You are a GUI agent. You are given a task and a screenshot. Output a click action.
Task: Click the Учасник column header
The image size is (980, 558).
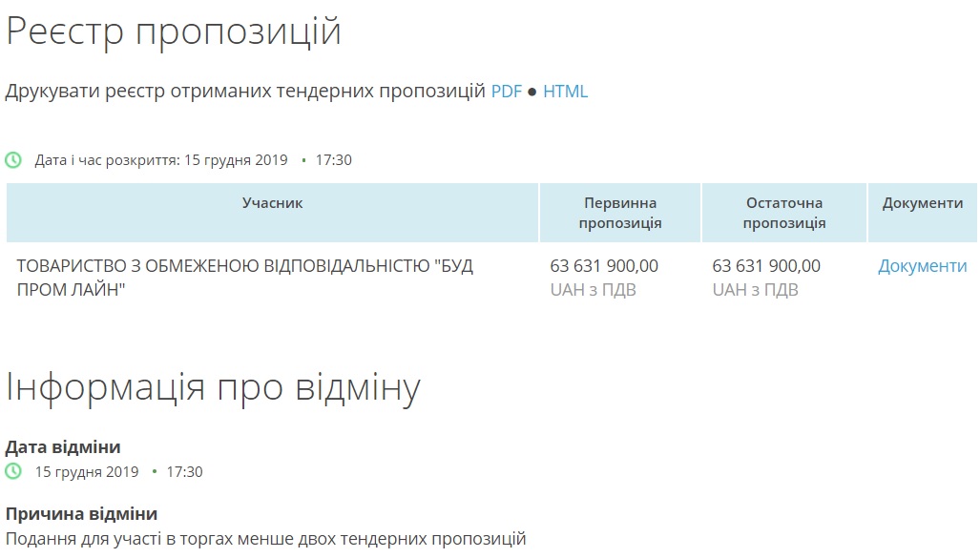(272, 203)
